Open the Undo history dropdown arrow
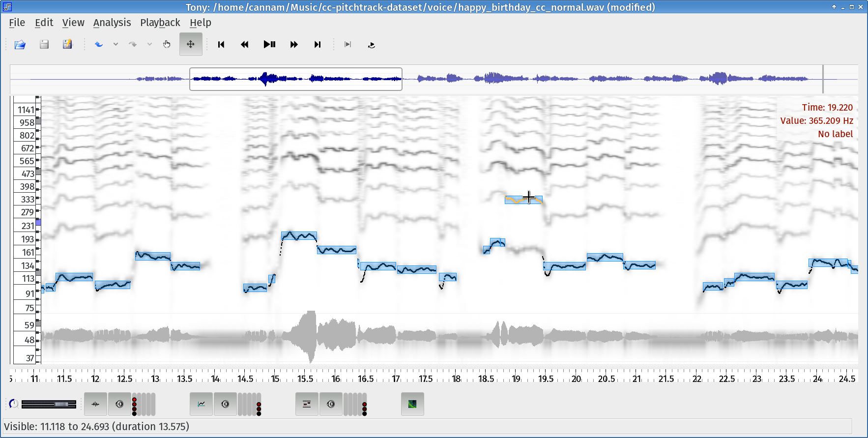 116,45
